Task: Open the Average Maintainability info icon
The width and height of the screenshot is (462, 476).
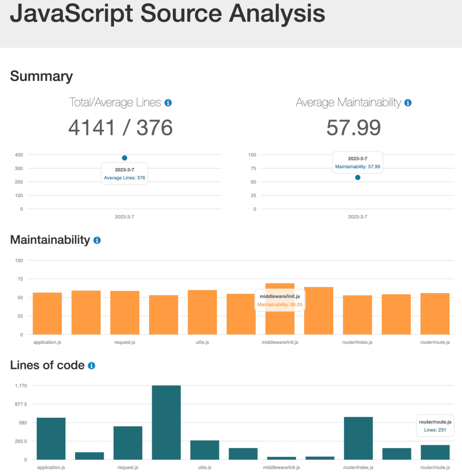Action: click(x=407, y=103)
